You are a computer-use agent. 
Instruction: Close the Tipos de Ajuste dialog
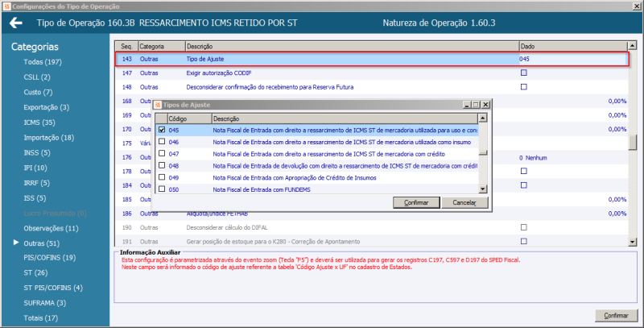[x=485, y=105]
